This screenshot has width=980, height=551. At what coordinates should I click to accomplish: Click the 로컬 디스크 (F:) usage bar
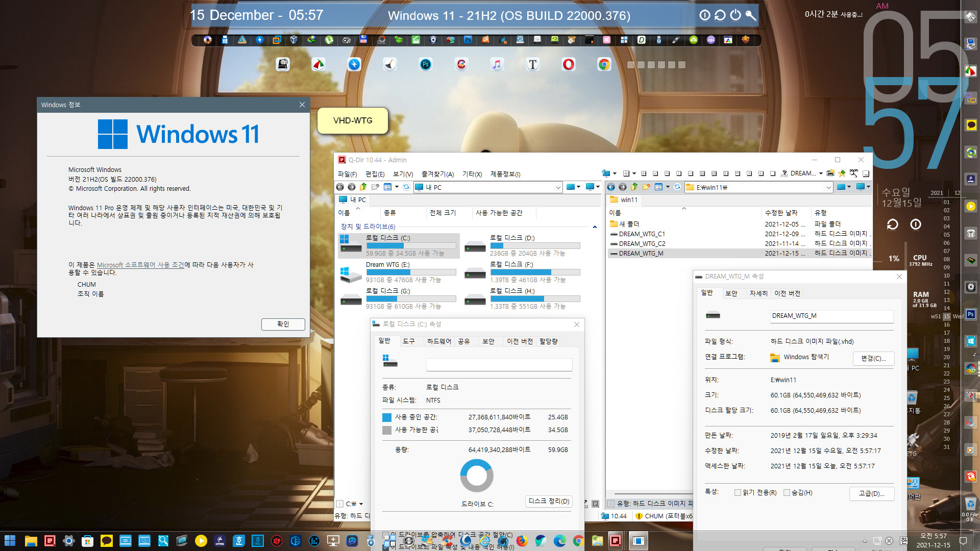point(535,272)
